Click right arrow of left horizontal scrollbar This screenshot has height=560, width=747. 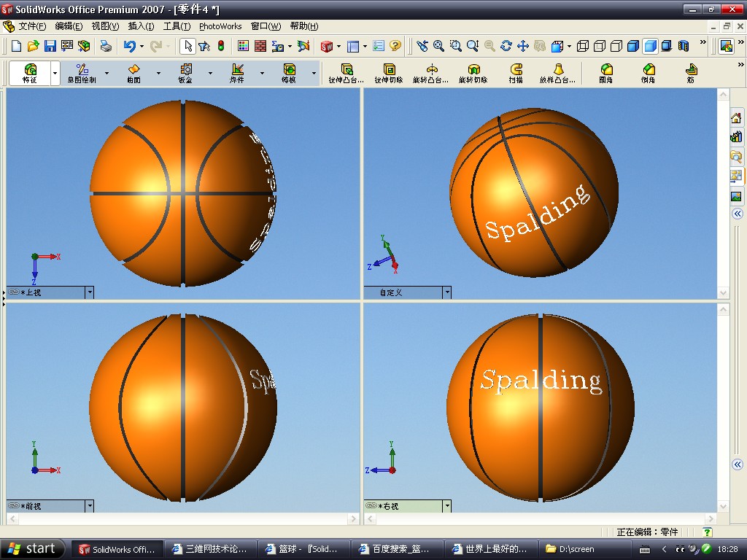(353, 519)
